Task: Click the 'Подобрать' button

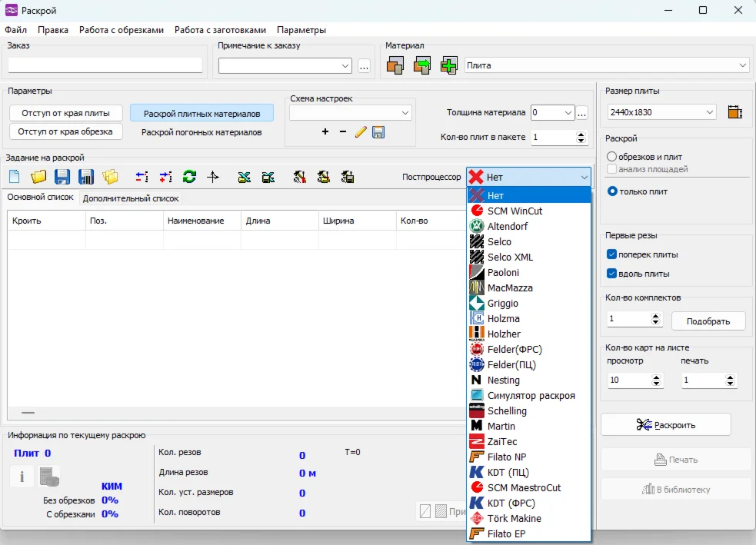Action: click(x=708, y=321)
